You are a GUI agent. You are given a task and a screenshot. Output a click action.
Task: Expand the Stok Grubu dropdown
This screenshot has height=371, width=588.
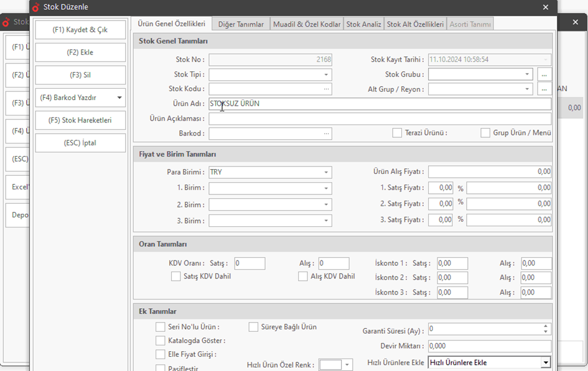(527, 75)
